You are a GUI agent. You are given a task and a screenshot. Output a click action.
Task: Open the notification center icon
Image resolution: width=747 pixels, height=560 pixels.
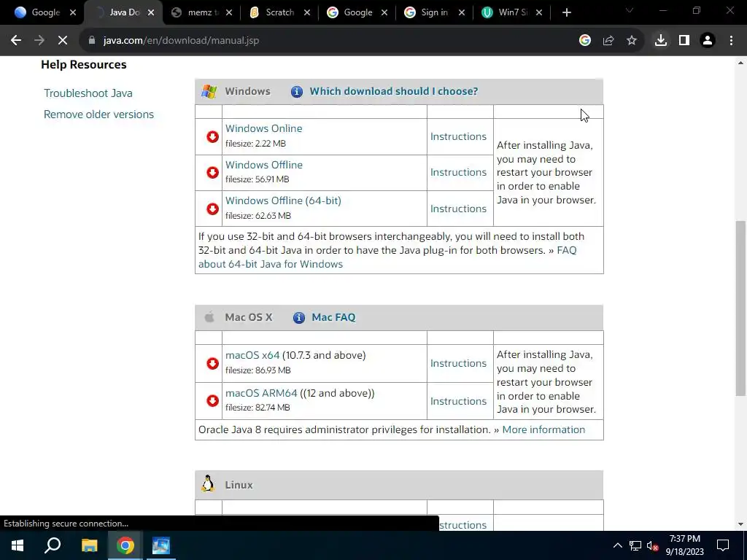pos(723,545)
